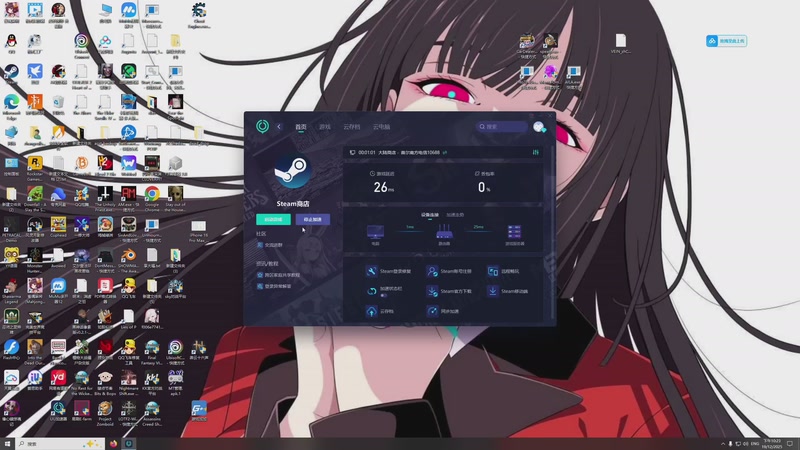Click the 0 % packet loss value

tap(484, 187)
